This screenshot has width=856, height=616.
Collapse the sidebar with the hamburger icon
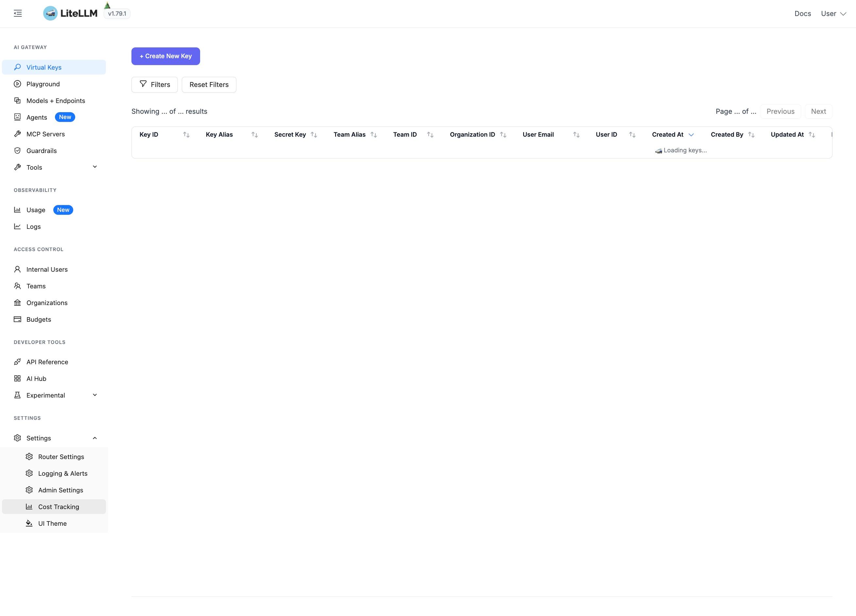pos(17,13)
